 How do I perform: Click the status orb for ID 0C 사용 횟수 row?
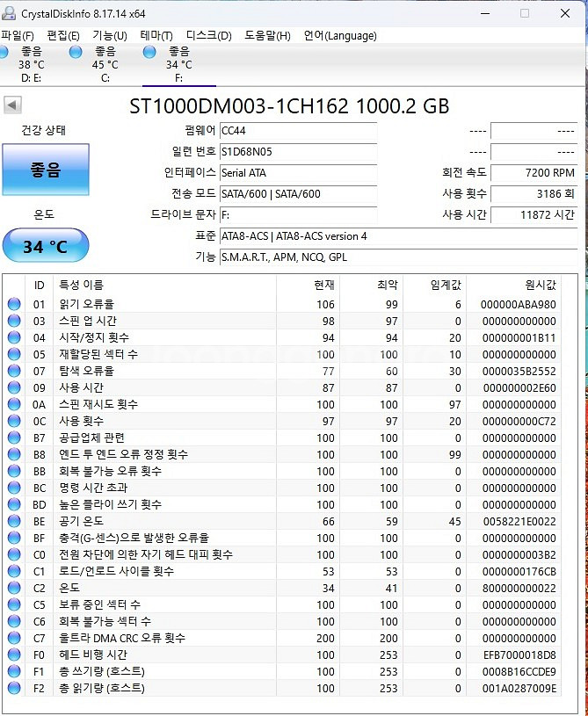point(14,421)
